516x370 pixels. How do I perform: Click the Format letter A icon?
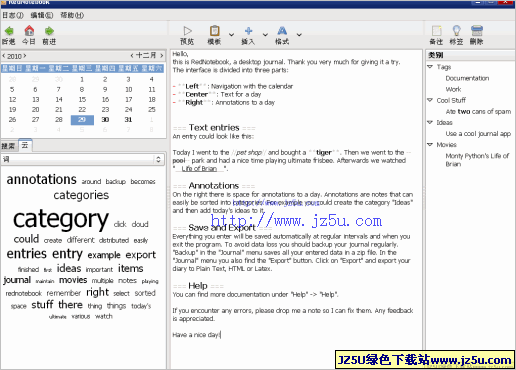(x=282, y=31)
